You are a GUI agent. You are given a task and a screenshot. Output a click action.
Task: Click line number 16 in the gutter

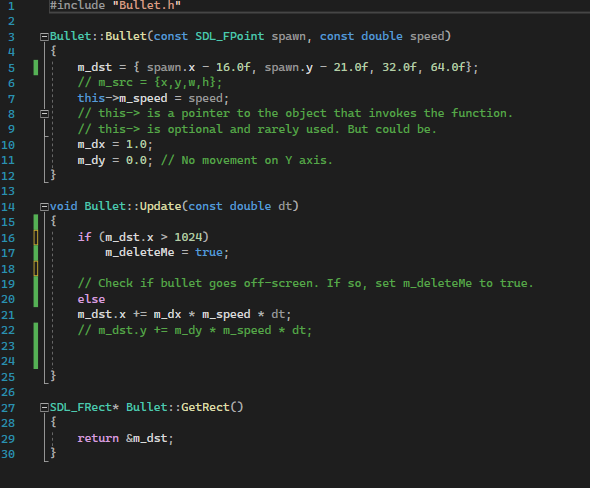coord(8,238)
